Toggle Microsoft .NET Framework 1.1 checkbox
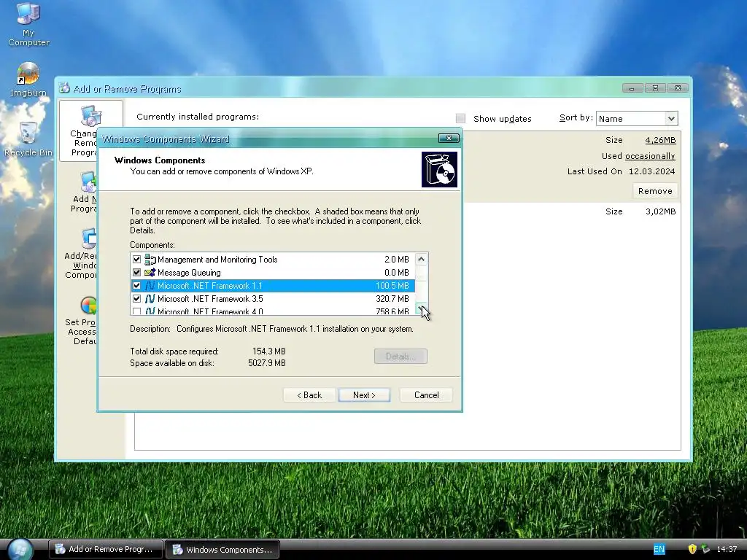Image resolution: width=747 pixels, height=560 pixels. pyautogui.click(x=136, y=286)
